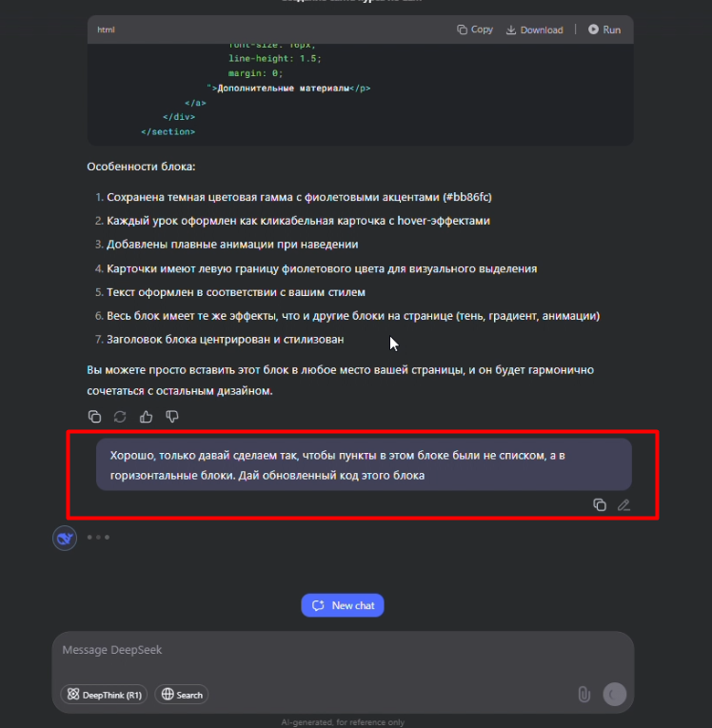Copy the assistant response below the text
Image resolution: width=712 pixels, height=728 pixels.
95,417
